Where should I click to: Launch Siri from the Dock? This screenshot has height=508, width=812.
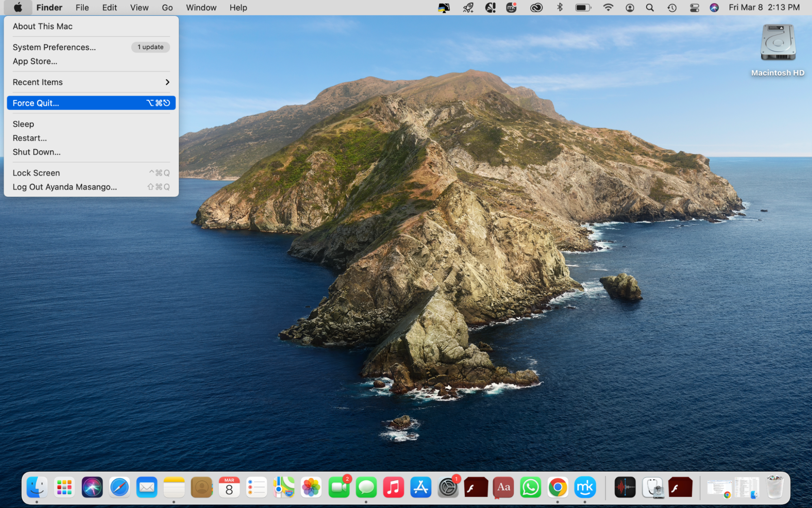click(x=92, y=487)
